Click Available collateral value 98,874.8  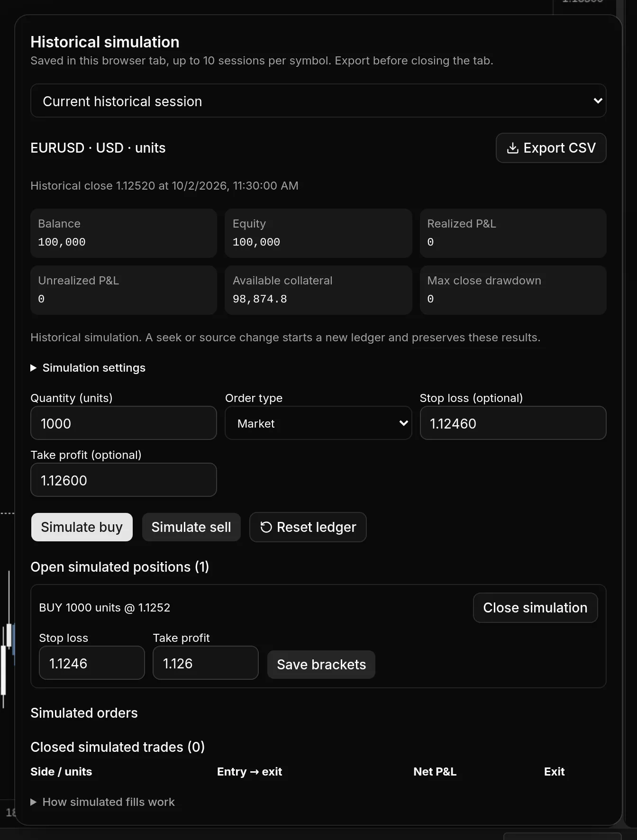point(260,299)
